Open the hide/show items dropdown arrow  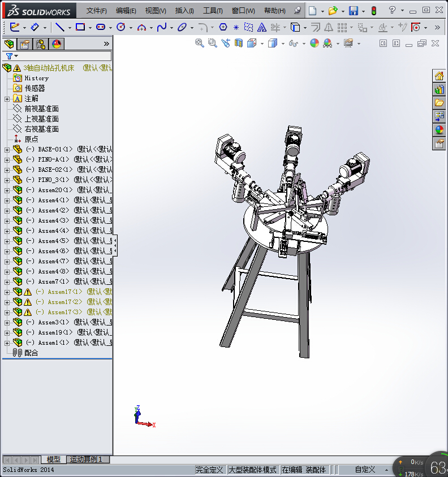click(x=304, y=44)
